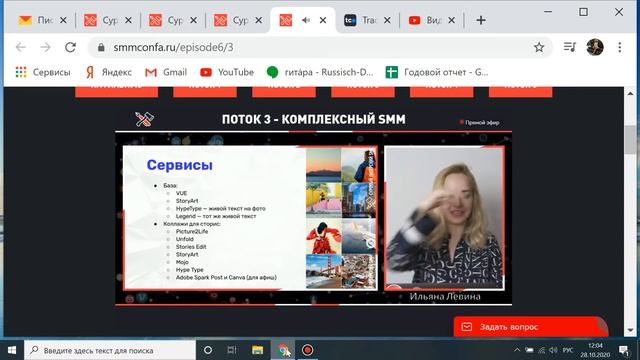Close the first "Суp" tab
The image size is (640, 360).
click(128, 20)
